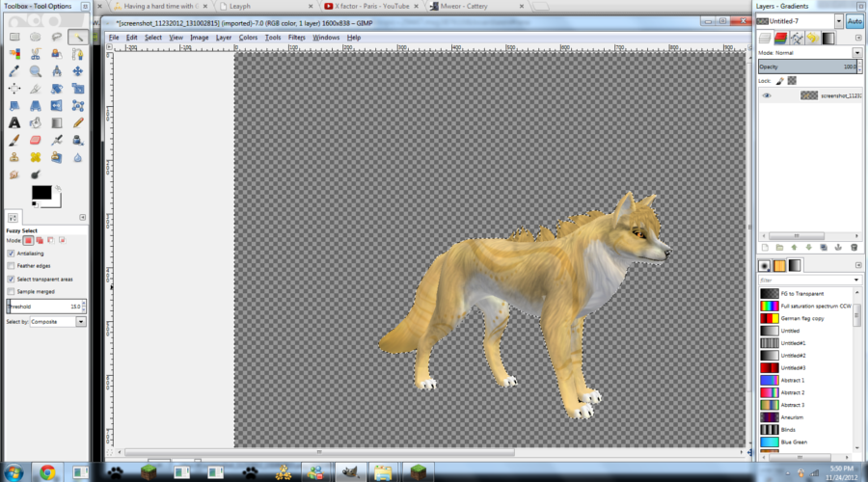
Task: Open the foreground black color swatch
Action: click(x=41, y=192)
